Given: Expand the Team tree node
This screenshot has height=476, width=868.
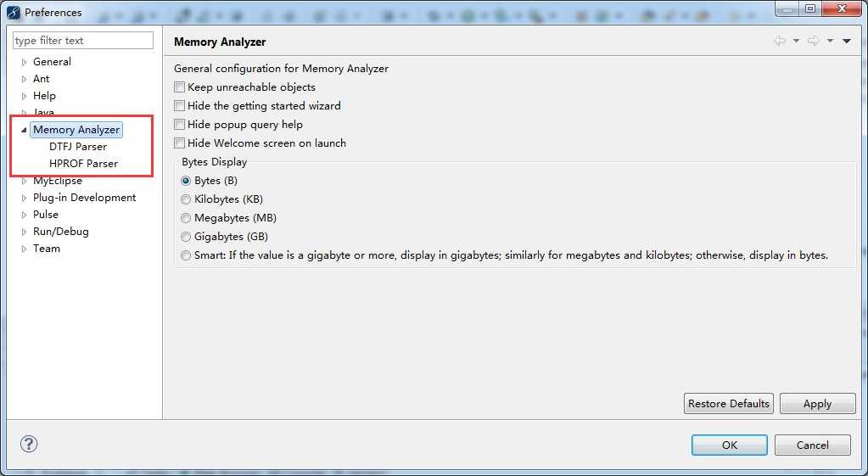Looking at the screenshot, I should coord(24,249).
